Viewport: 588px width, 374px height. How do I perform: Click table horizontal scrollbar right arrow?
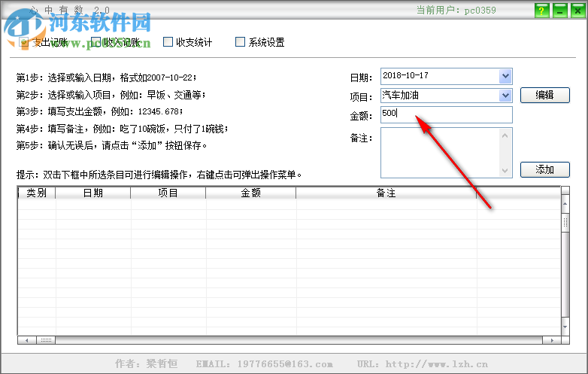coord(552,340)
